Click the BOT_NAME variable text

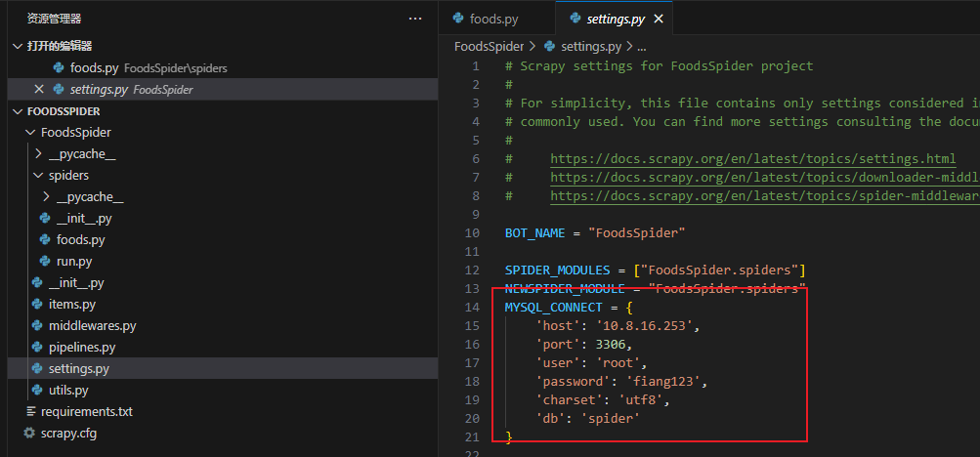point(535,232)
